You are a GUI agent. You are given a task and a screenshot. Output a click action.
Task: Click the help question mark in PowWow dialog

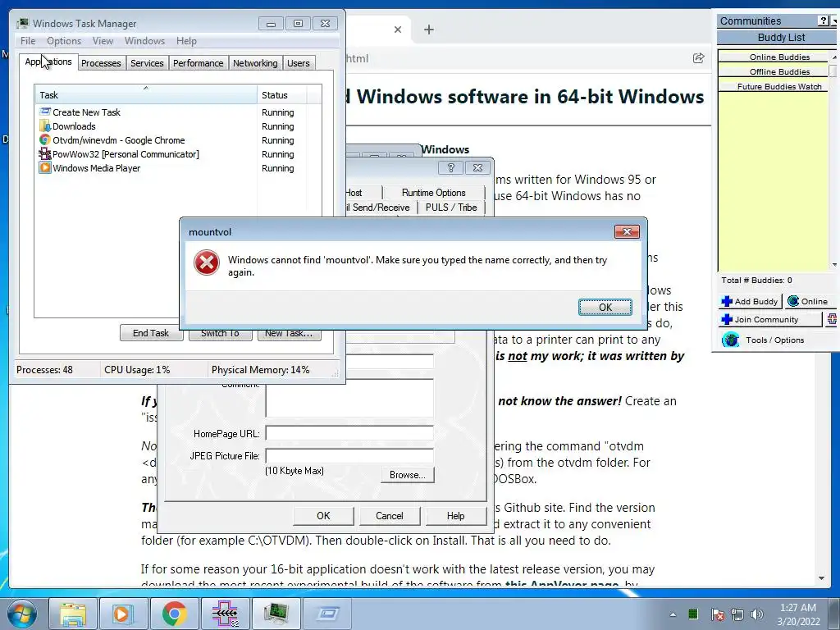450,167
